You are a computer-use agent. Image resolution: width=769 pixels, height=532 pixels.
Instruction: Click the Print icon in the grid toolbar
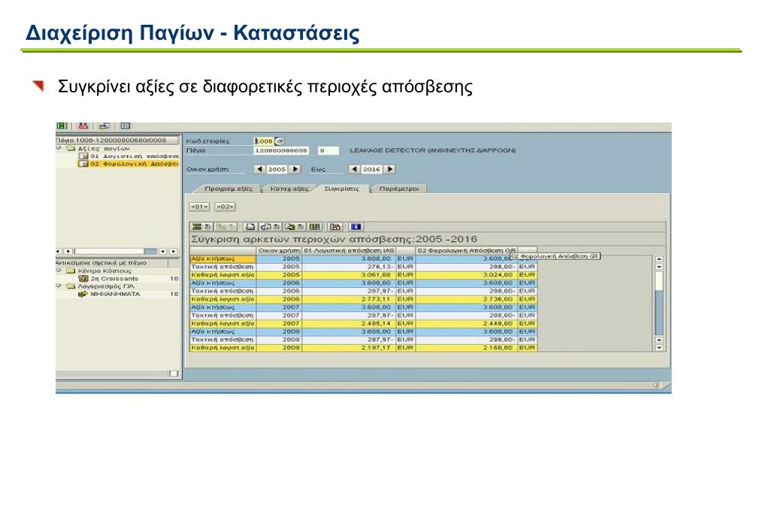click(250, 226)
